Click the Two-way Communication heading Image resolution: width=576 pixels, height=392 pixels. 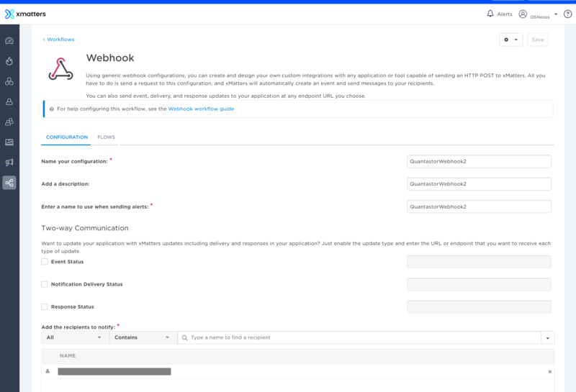tap(85, 228)
